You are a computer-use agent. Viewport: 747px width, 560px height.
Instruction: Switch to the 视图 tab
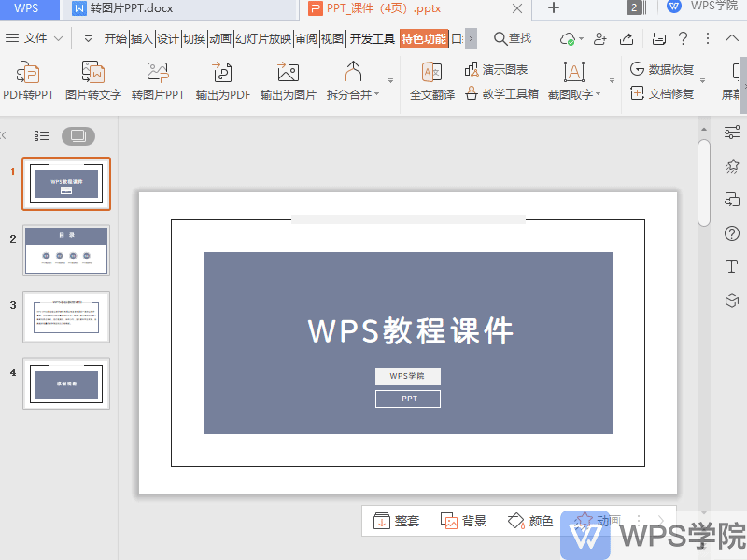coord(332,38)
